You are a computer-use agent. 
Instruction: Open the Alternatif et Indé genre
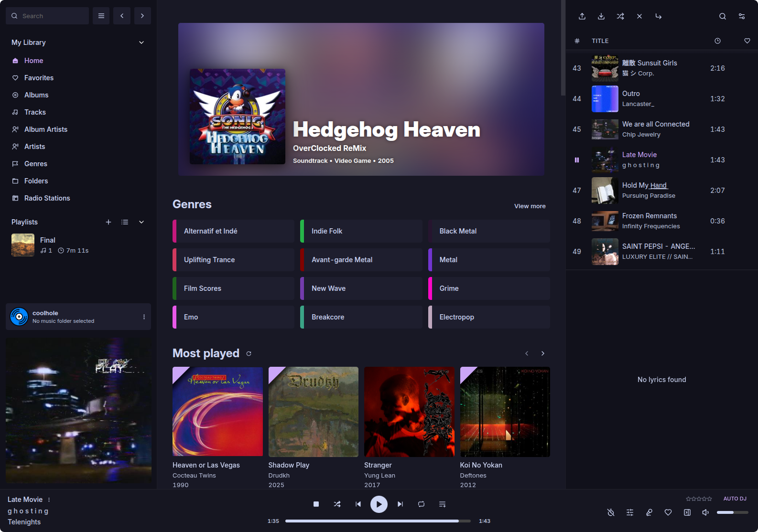[233, 231]
